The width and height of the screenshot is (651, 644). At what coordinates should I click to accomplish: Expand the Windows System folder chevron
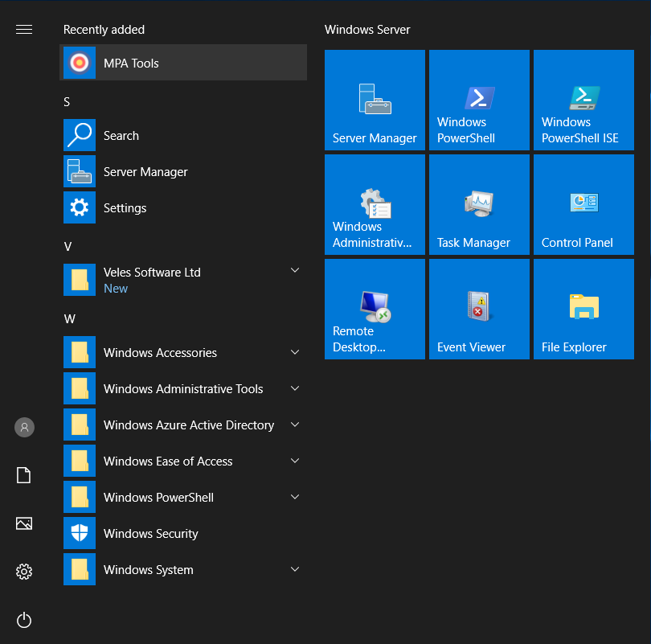coord(295,569)
